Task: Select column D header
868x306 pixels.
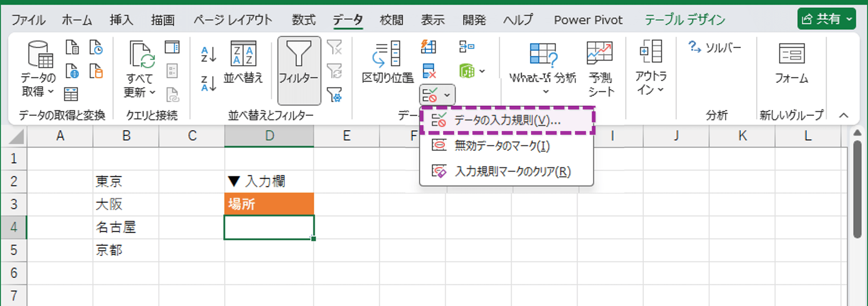Action: [269, 136]
